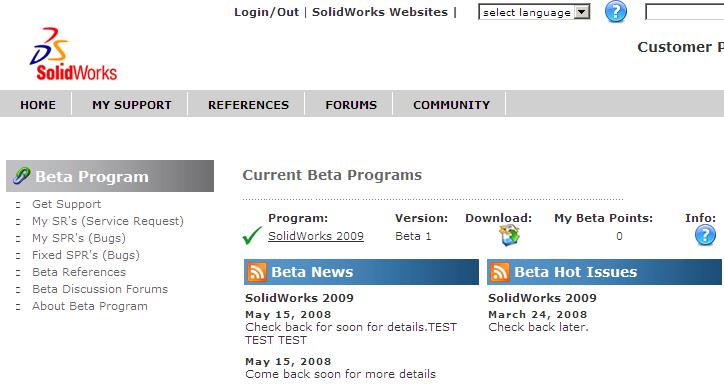Open the select language dropdown
Screen dimensions: 724x384
click(x=534, y=12)
